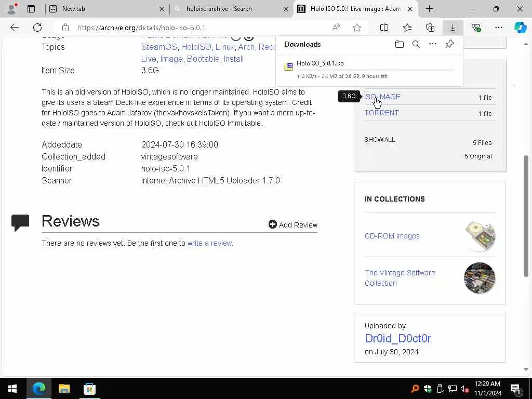Click Vintage Software Collection thumbnail
This screenshot has height=399, width=532.
click(x=480, y=278)
